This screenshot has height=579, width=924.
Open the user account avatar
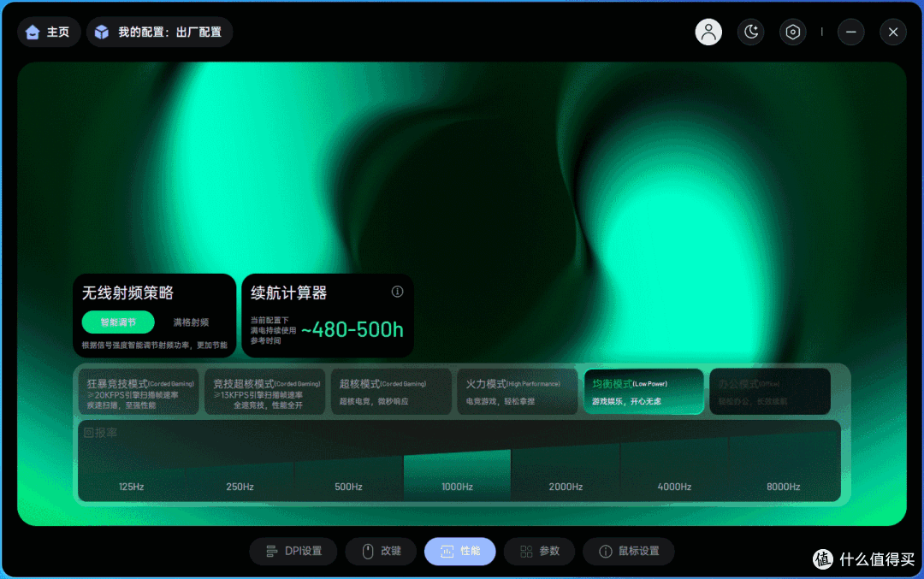tap(708, 32)
